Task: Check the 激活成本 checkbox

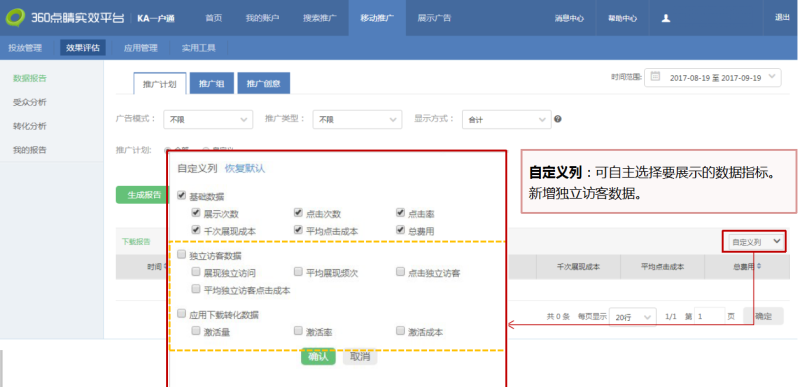Action: pos(401,331)
